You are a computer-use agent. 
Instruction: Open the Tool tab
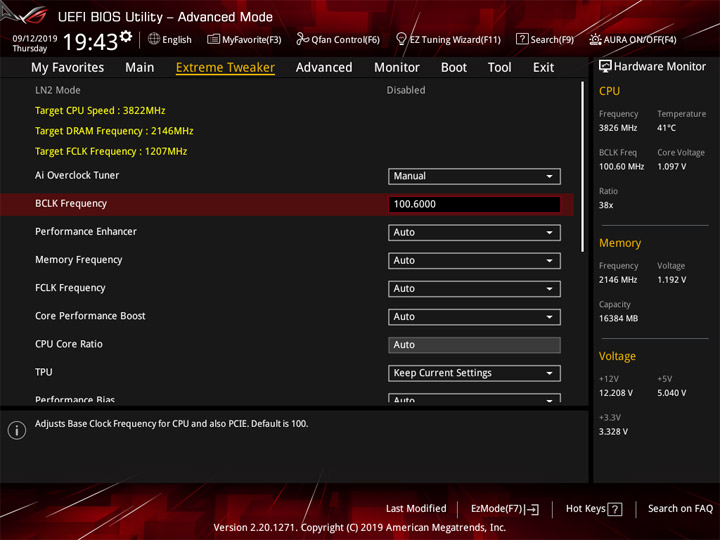[499, 68]
